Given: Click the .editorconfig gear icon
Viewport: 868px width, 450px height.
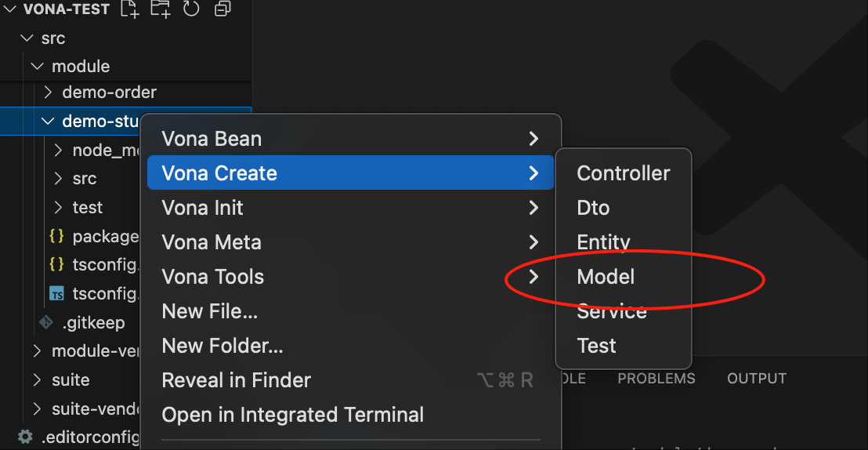Looking at the screenshot, I should click(x=26, y=437).
